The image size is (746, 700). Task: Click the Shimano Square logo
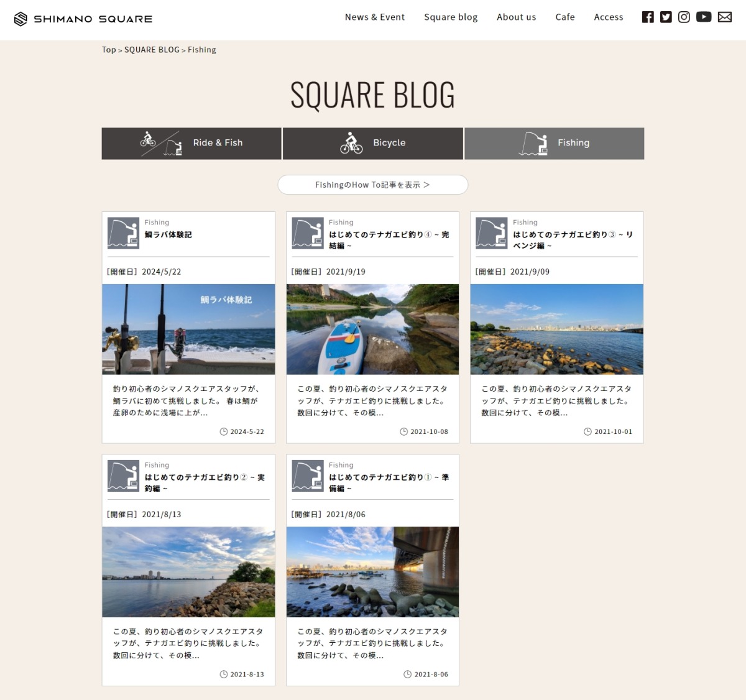83,19
